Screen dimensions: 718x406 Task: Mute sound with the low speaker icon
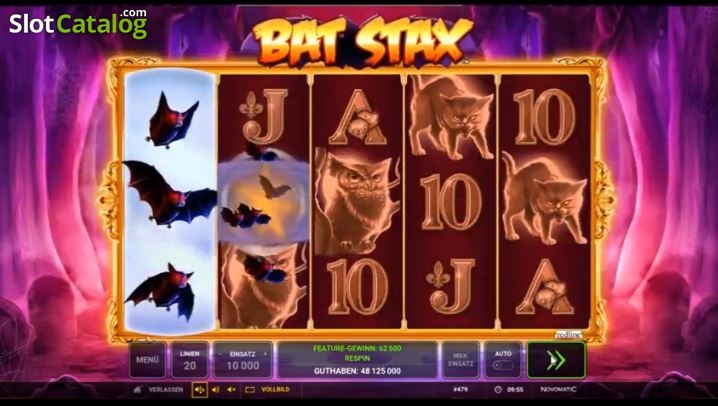pos(232,390)
